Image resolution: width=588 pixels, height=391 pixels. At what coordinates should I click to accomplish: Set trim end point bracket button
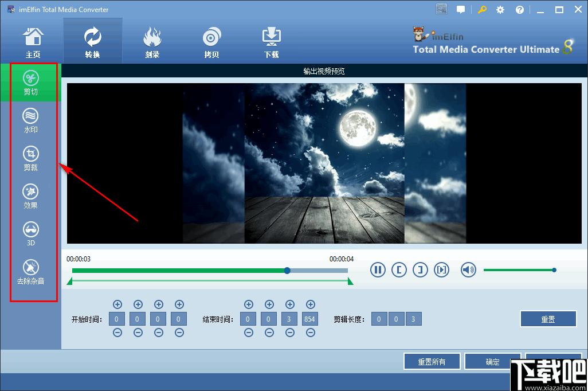(421, 270)
